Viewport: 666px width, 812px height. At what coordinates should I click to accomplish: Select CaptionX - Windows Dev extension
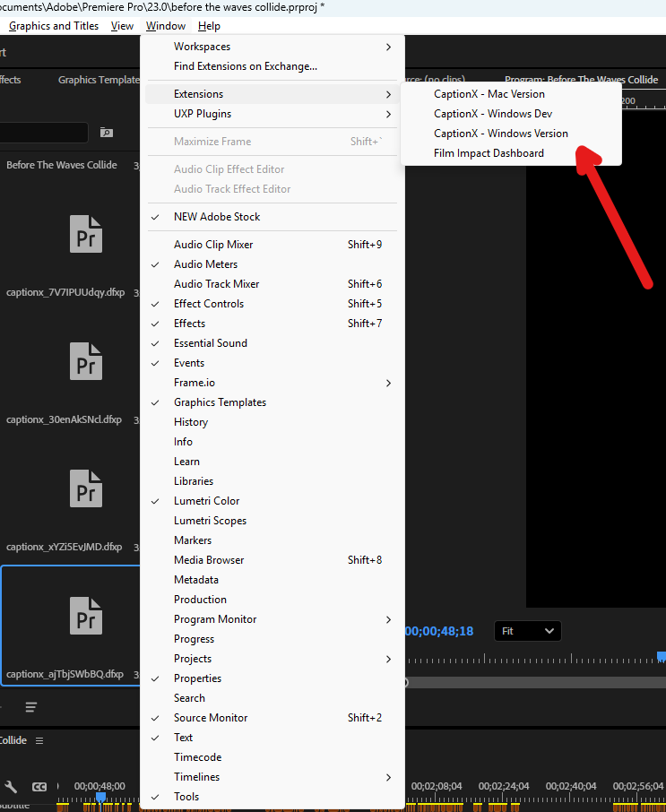click(x=511, y=114)
